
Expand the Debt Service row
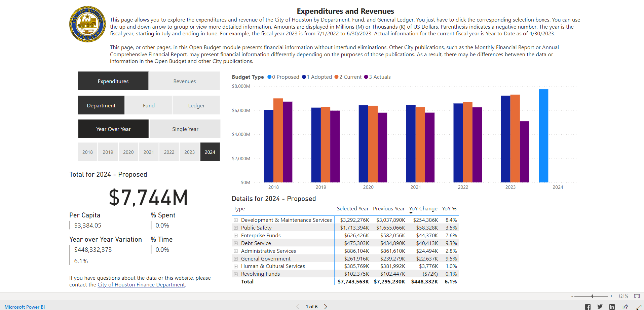(236, 243)
